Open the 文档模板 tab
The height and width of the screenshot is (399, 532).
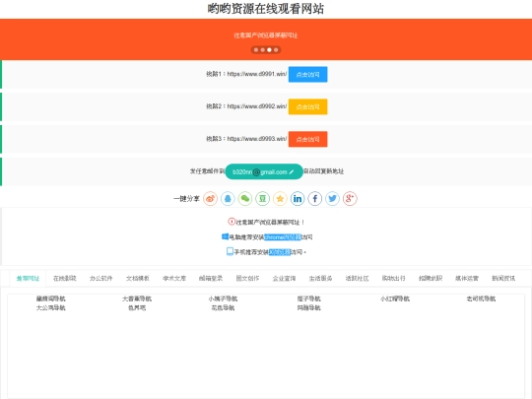pos(137,278)
